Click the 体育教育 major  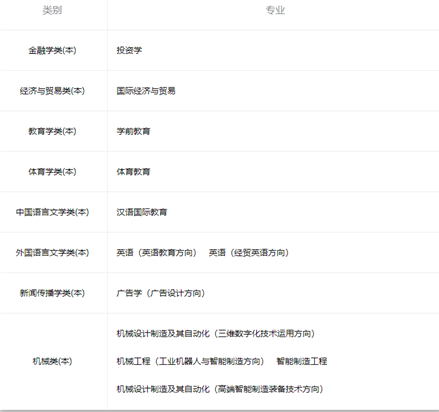(133, 172)
